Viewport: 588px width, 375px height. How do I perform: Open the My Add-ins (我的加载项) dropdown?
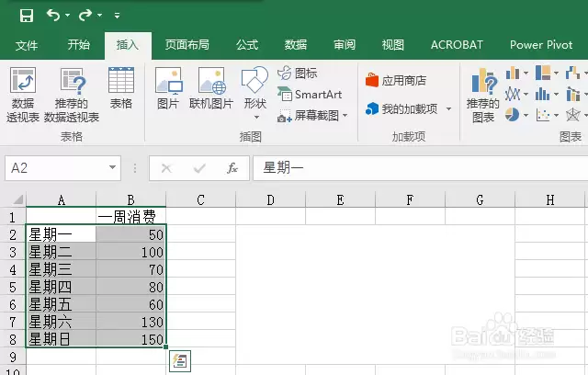pyautogui.click(x=448, y=109)
